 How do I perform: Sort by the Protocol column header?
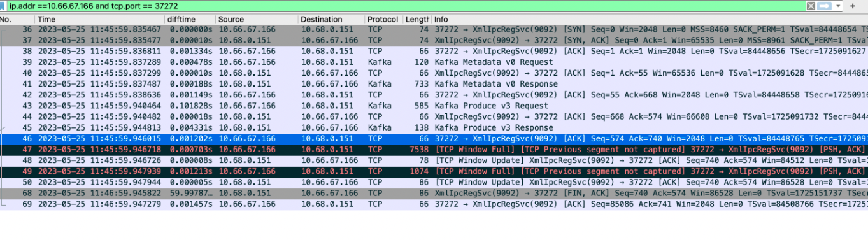384,19
